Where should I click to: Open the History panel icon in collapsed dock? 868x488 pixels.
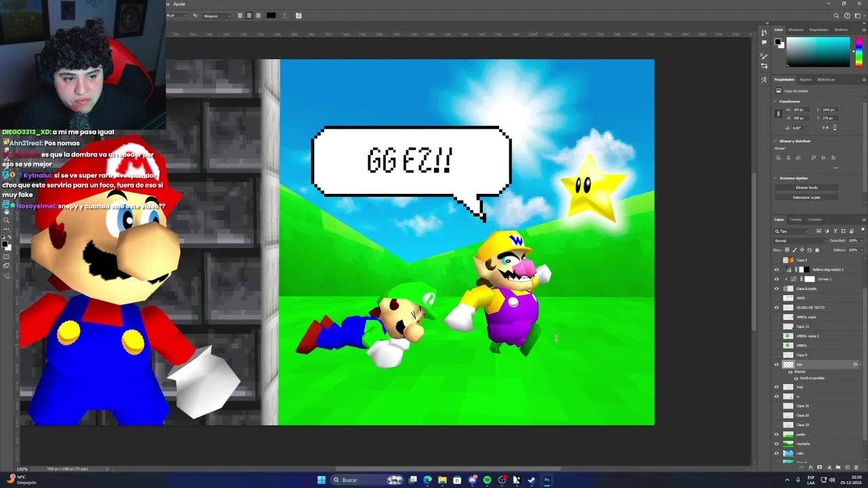click(x=764, y=33)
